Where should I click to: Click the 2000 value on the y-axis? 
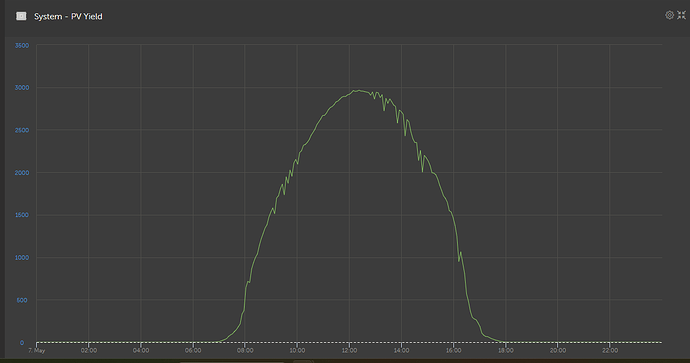[x=22, y=172]
